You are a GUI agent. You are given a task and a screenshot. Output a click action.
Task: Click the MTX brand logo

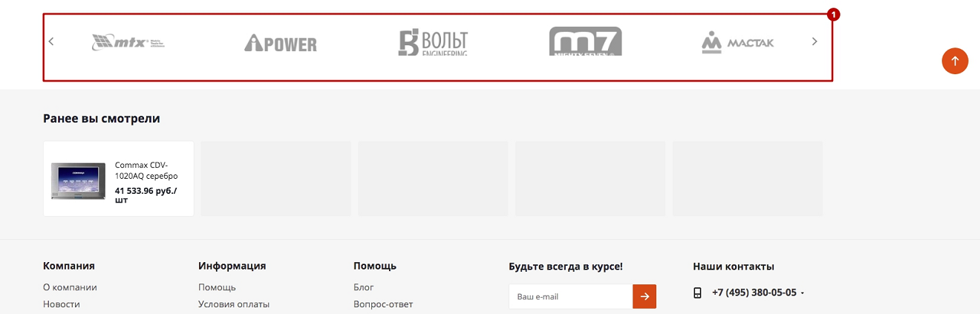coord(128,42)
